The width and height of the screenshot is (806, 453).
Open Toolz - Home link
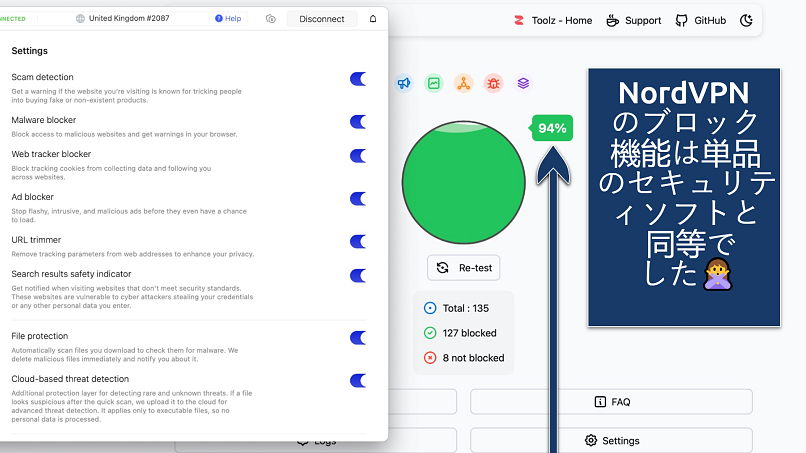click(x=553, y=21)
